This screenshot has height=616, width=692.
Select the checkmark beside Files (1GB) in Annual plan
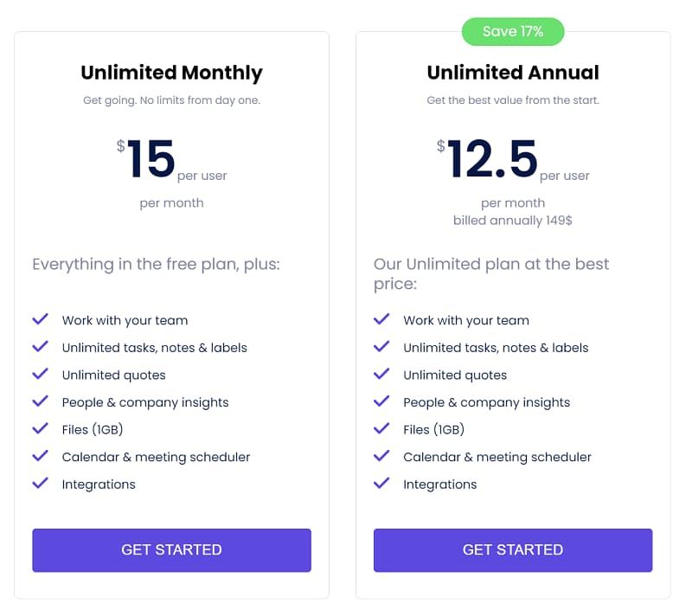(x=381, y=429)
